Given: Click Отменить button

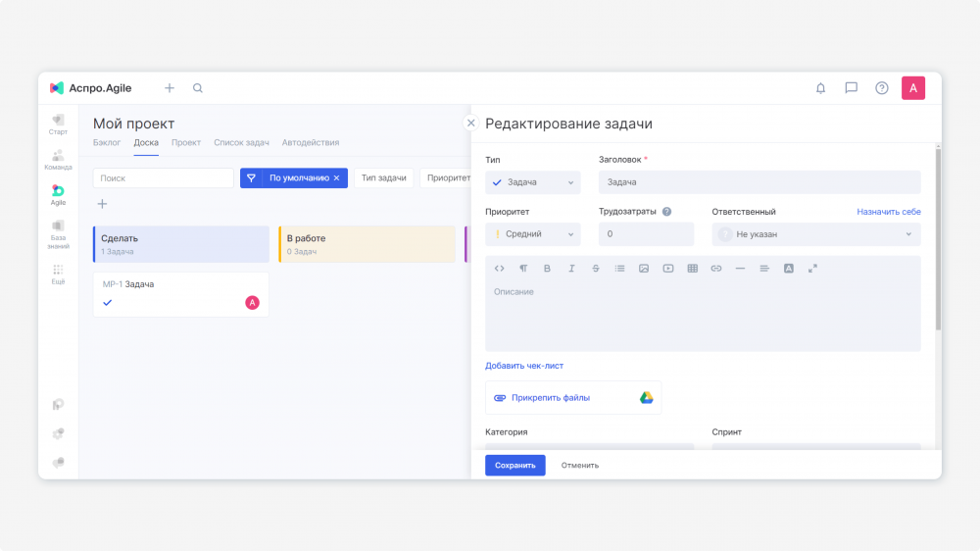Looking at the screenshot, I should pos(580,466).
